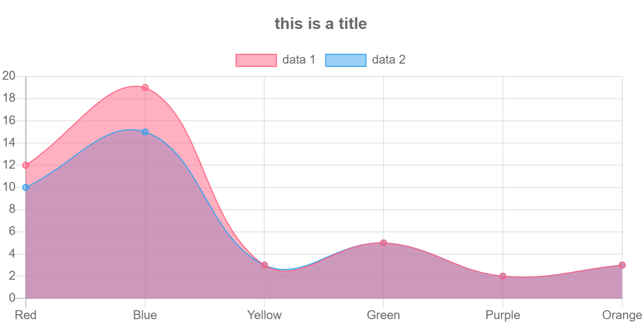The width and height of the screenshot is (644, 336).
Task: Select the data point above Orange
Action: coord(622,265)
